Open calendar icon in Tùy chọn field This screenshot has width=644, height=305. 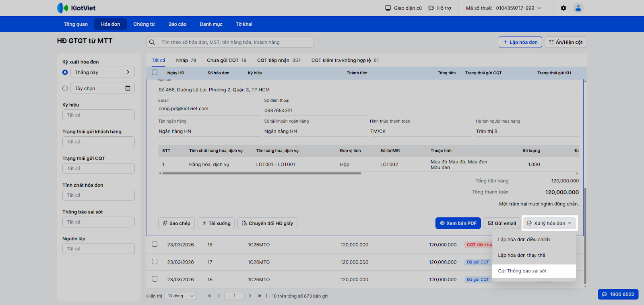tap(128, 88)
